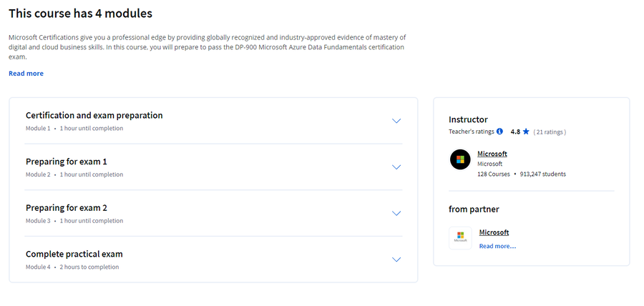Screen dimensions: 644x306
Task: Open the Microsoft partner link
Action: click(x=494, y=232)
